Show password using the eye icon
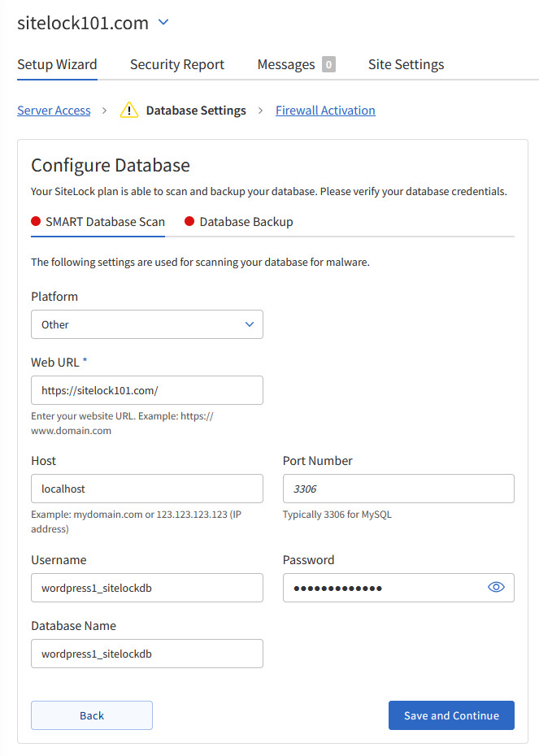Viewport: 539px width, 756px height. coord(496,588)
